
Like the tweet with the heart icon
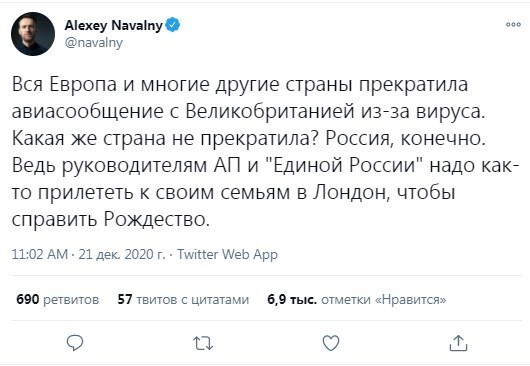pos(331,343)
